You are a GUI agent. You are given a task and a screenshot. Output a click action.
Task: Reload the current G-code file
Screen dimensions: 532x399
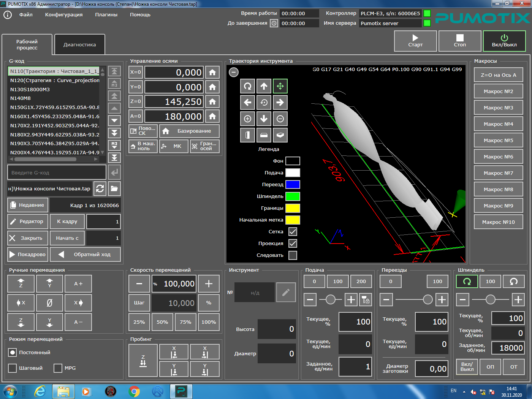coord(100,188)
